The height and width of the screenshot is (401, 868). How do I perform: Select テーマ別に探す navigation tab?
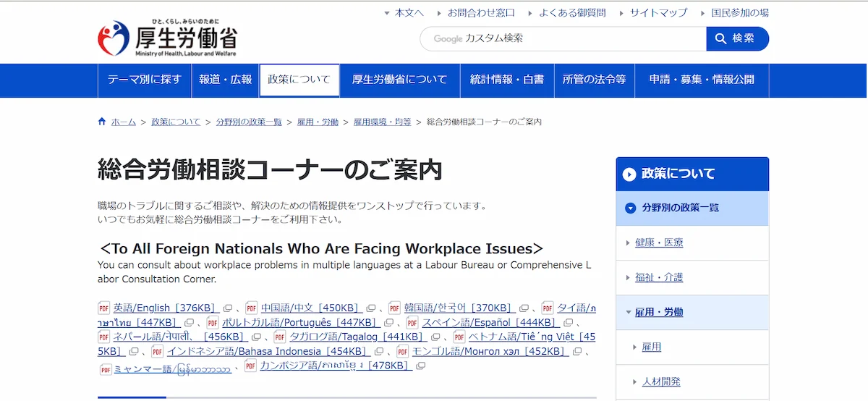point(145,80)
